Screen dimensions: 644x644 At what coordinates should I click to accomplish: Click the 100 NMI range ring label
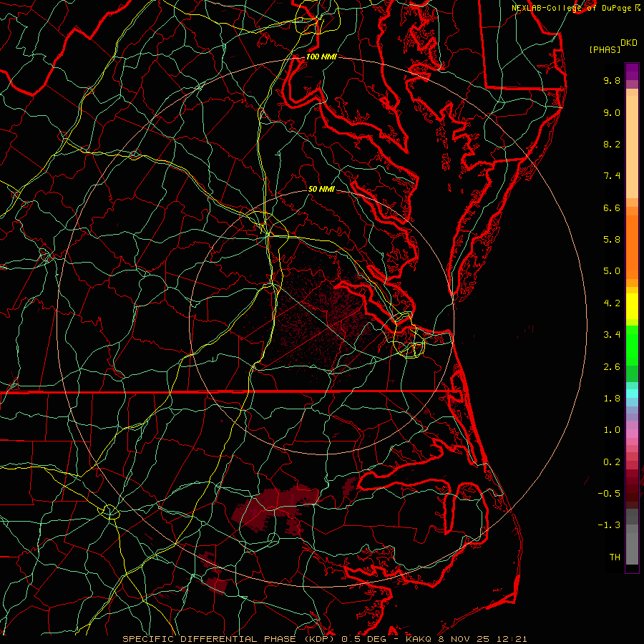click(x=321, y=57)
